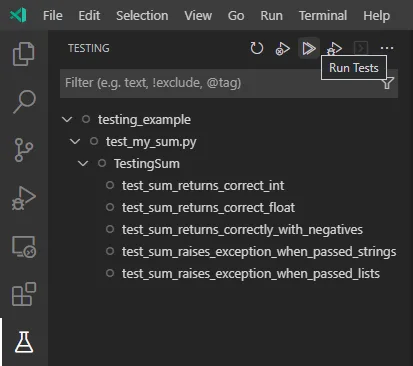
Task: Refresh tests with the circular arrow icon
Action: tap(257, 48)
